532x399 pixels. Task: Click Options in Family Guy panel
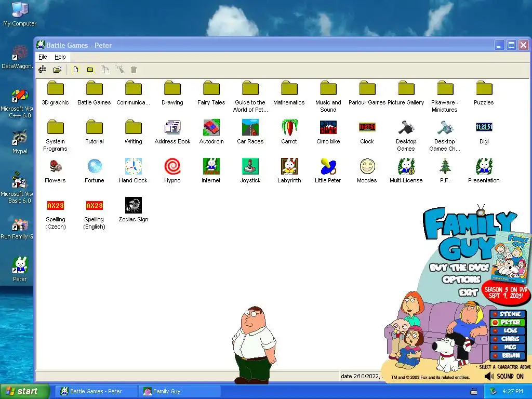point(461,280)
